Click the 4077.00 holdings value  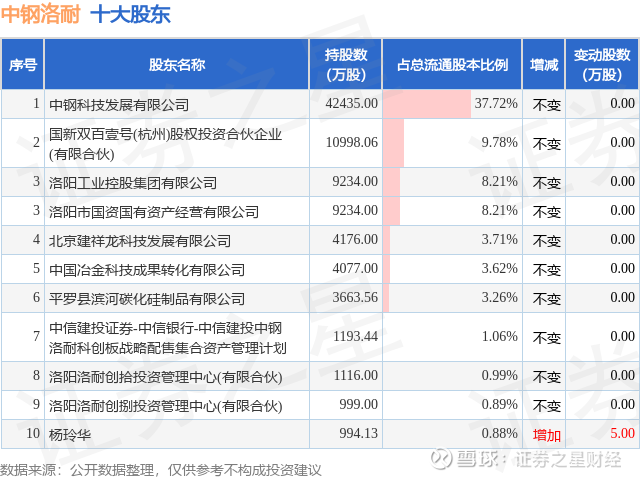355,268
